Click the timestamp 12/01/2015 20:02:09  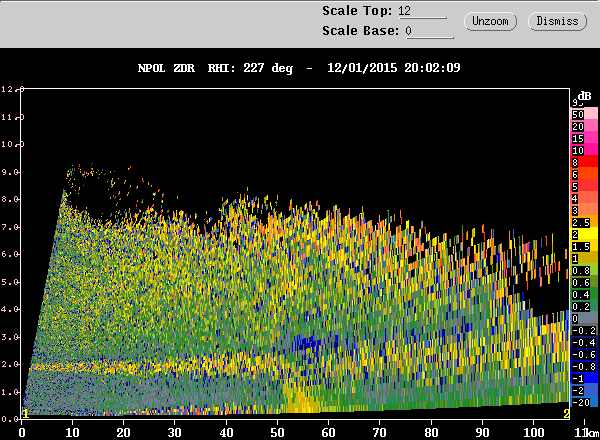[x=394, y=68]
